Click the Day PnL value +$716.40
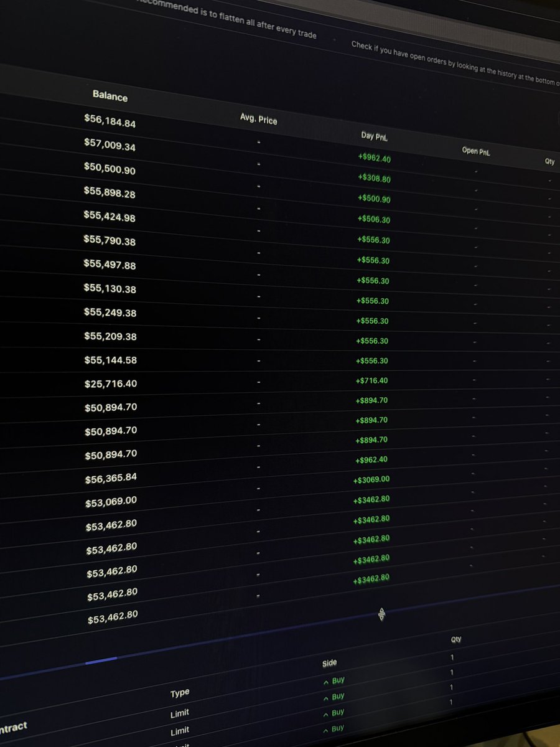 click(x=371, y=380)
